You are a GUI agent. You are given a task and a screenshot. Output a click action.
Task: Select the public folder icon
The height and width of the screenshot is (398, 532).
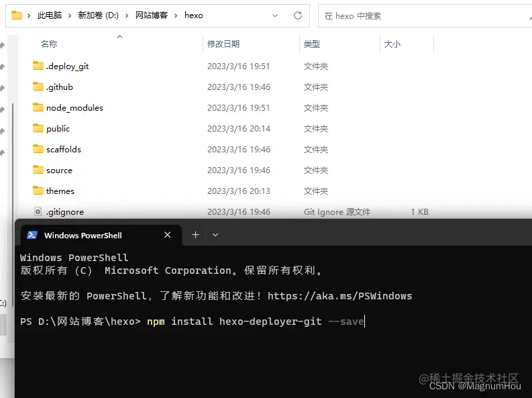coord(38,128)
